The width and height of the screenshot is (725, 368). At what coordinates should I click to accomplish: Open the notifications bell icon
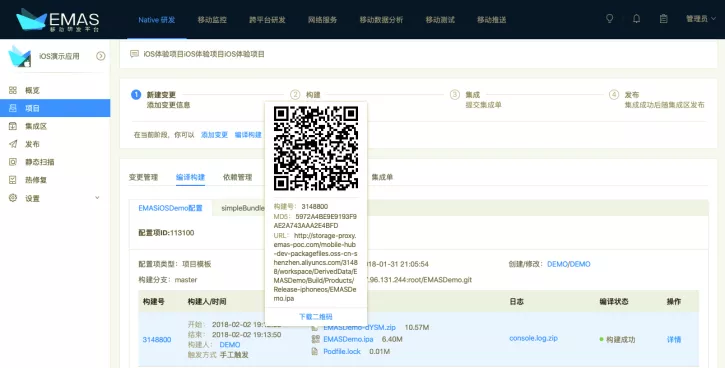point(637,19)
